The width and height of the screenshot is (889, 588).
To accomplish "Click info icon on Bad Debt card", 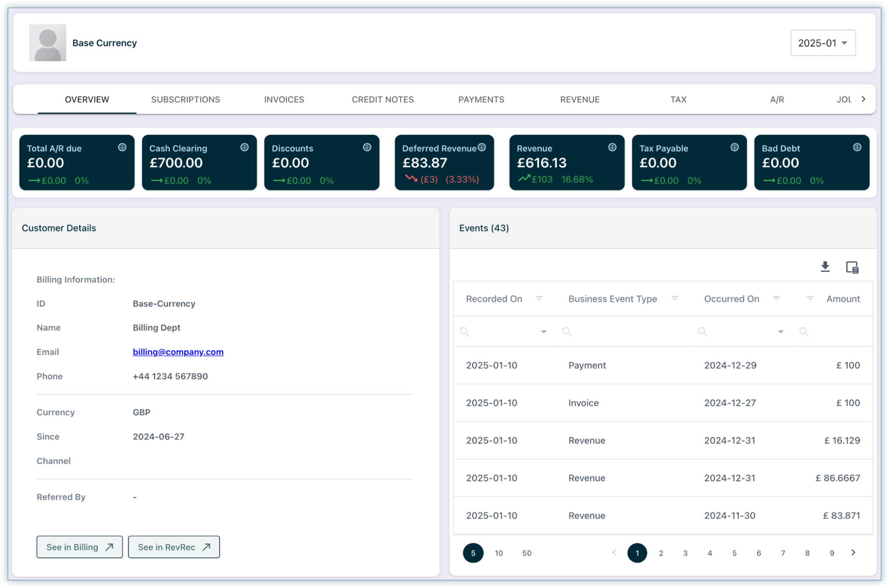I will tap(857, 147).
